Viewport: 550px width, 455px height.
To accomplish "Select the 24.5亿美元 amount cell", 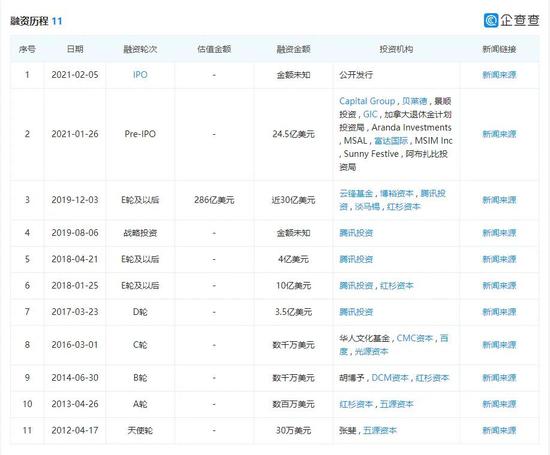I will pyautogui.click(x=294, y=134).
